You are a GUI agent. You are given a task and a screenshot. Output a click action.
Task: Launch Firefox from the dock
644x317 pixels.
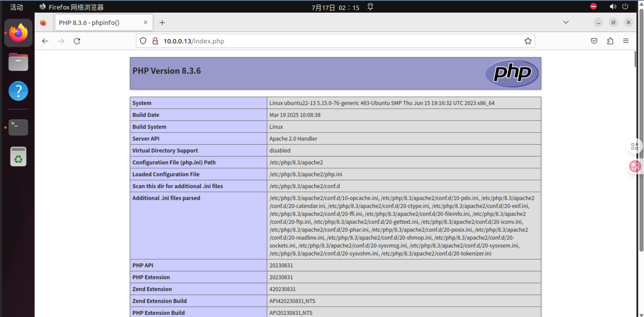[x=18, y=33]
